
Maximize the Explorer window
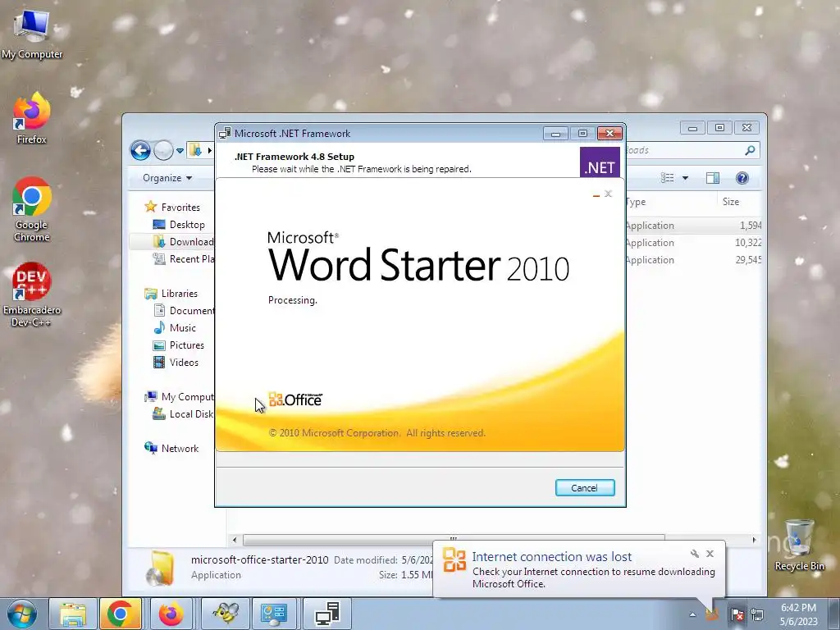click(719, 127)
